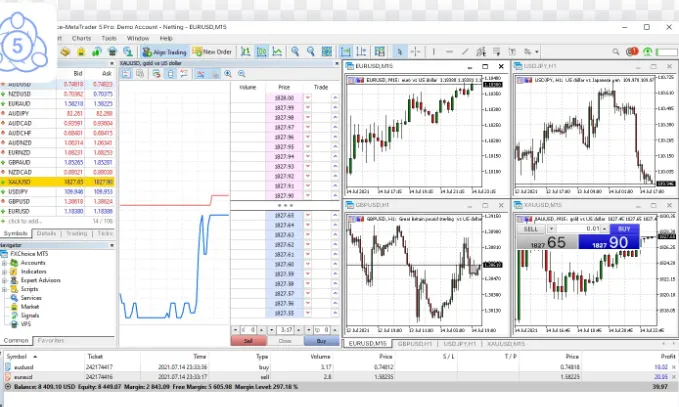Zoom in on the chart from main toolbar

(295, 52)
